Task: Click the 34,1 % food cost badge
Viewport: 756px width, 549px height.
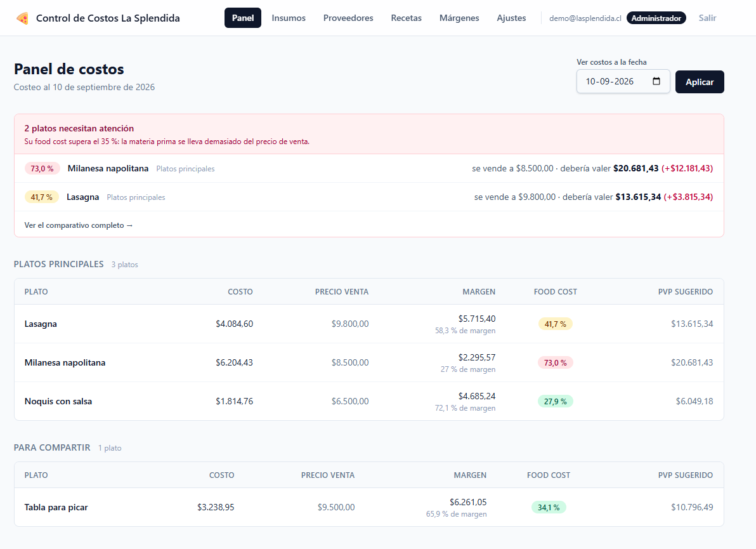Action: pos(549,508)
